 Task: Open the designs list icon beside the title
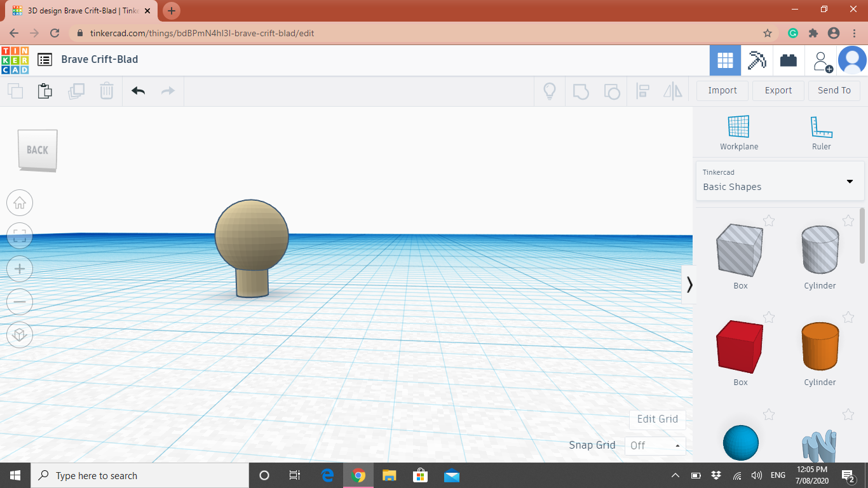(44, 60)
